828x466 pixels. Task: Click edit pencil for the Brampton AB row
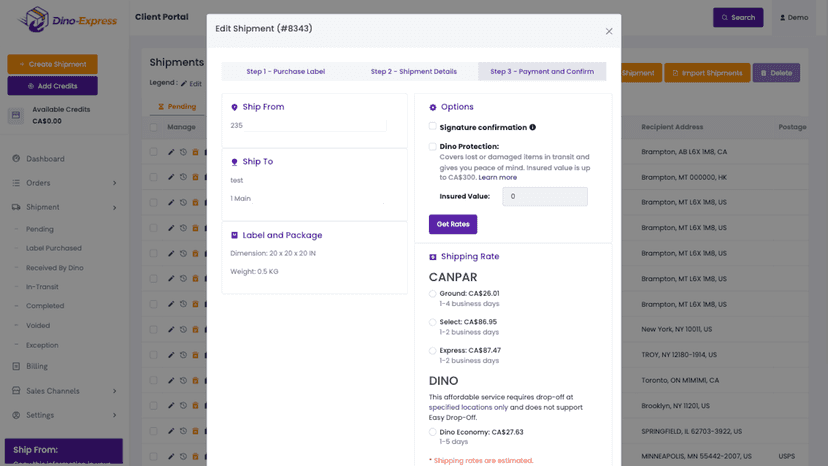171,152
